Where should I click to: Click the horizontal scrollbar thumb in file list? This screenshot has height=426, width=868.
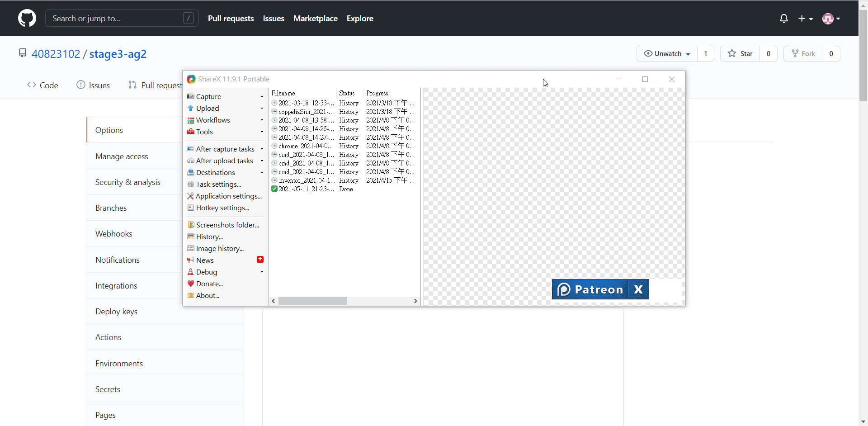(313, 301)
